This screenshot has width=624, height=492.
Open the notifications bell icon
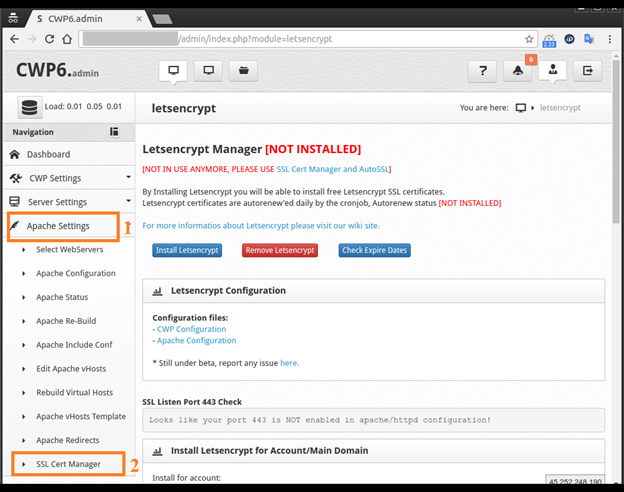click(517, 71)
